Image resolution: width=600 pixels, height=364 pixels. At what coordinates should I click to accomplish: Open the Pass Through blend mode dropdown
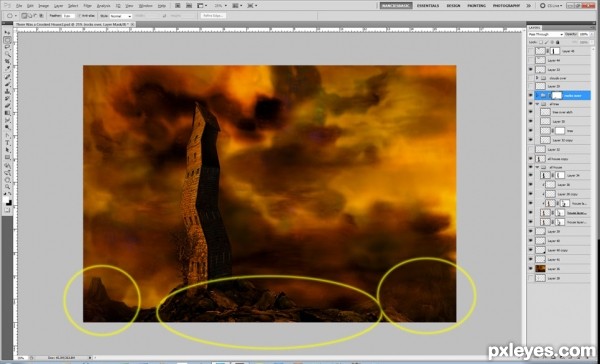(x=546, y=34)
